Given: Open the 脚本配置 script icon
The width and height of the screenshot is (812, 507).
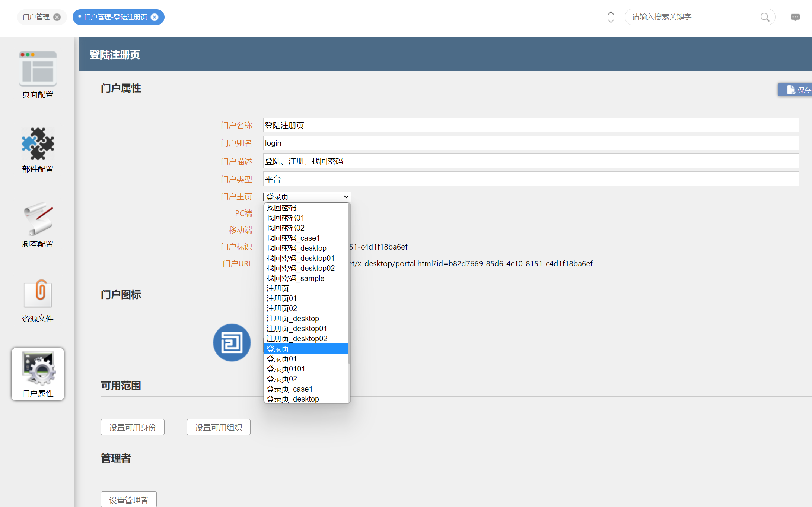Looking at the screenshot, I should (x=38, y=219).
